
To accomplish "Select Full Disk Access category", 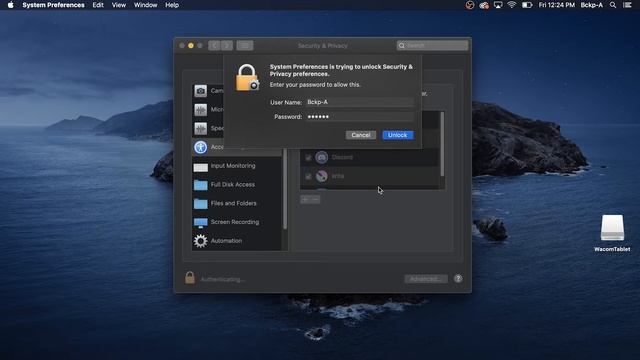I will pos(237,185).
